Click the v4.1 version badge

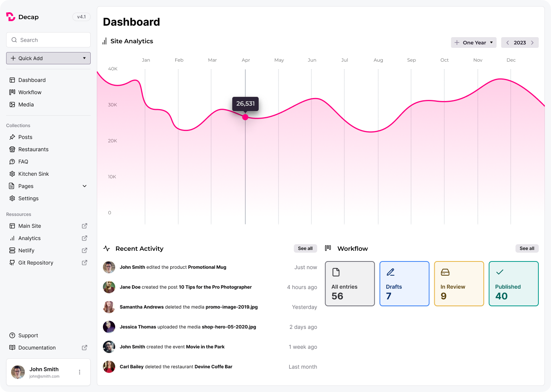pos(82,17)
